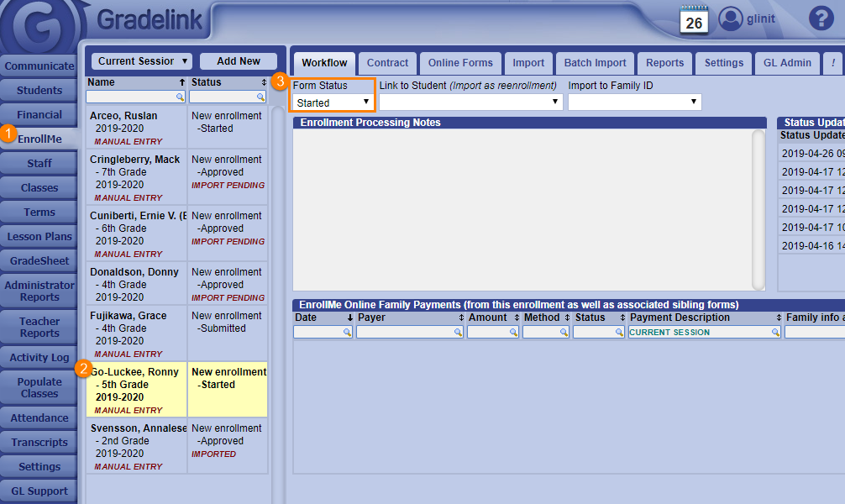Click sort icon on Status list column
Screen dimensions: 845x504
tap(264, 82)
